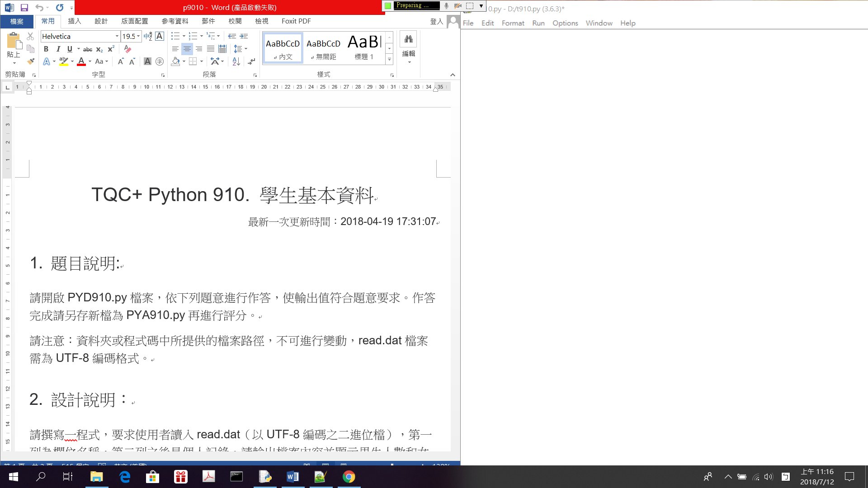Apply the 標題 1 (Heading 1) style
The image size is (868, 488).
[x=364, y=48]
